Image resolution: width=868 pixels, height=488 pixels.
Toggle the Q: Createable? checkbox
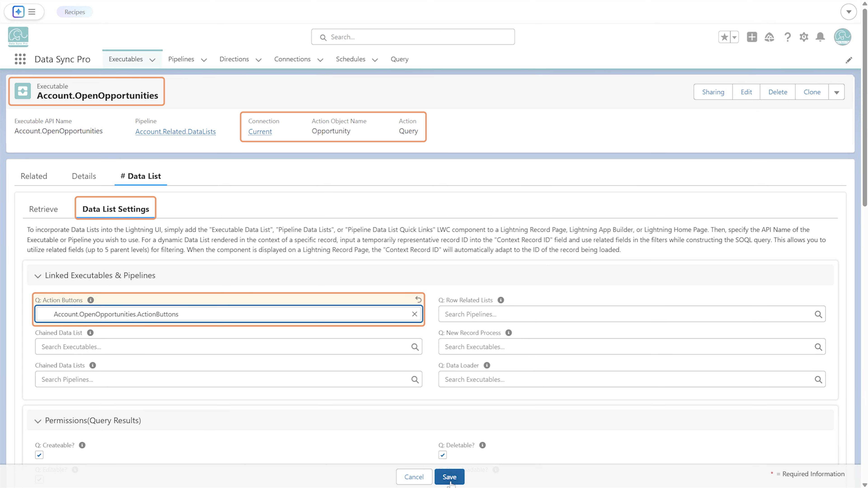point(39,455)
